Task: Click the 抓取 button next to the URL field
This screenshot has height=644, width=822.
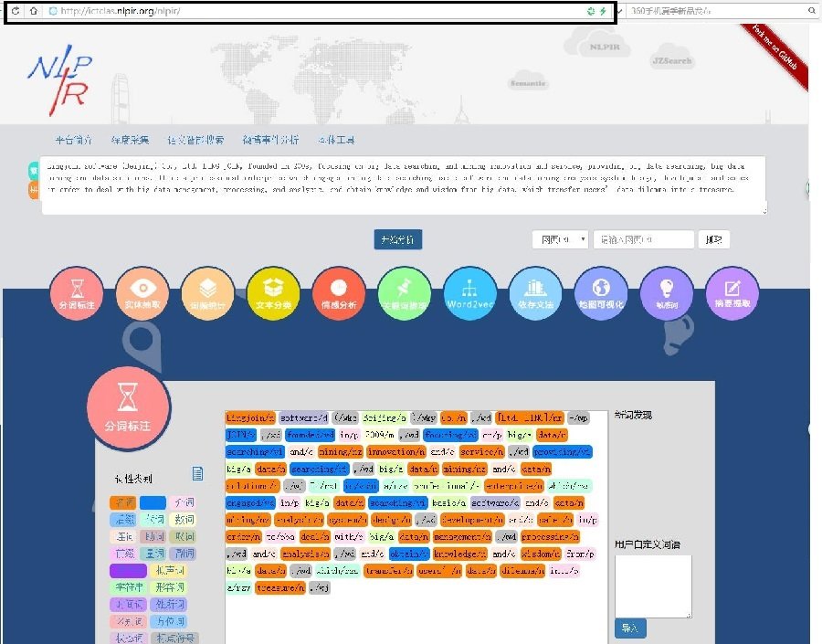Action: pyautogui.click(x=714, y=239)
